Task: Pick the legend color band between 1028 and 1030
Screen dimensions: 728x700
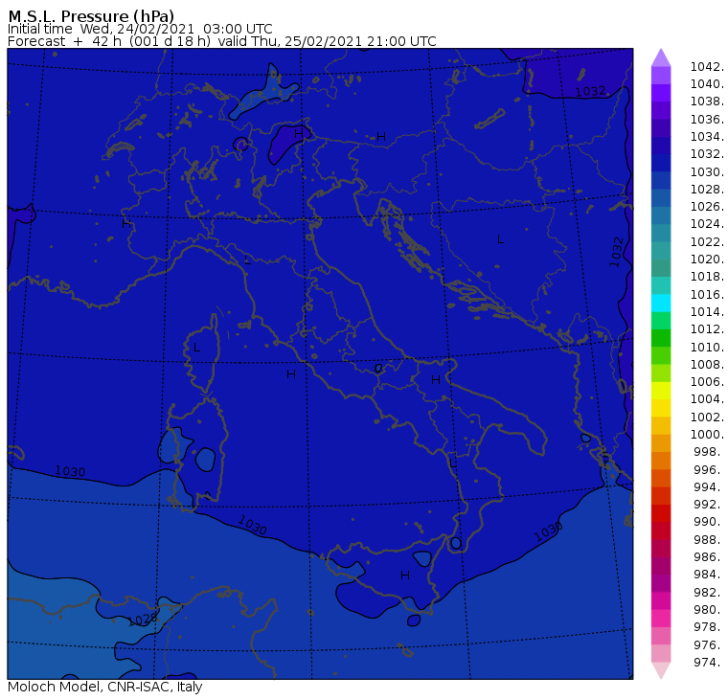Action: 661,181
